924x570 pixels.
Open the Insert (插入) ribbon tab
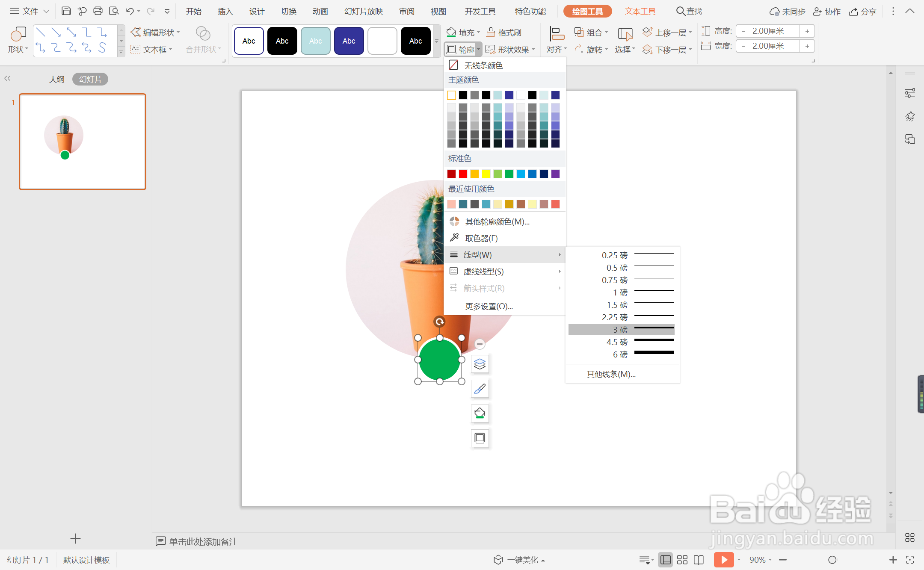click(x=225, y=12)
